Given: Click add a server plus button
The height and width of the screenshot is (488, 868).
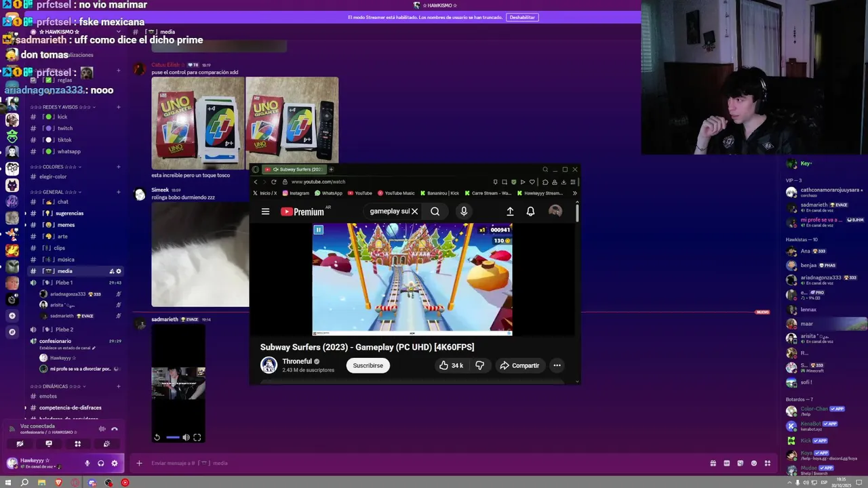Looking at the screenshot, I should pyautogui.click(x=12, y=316).
